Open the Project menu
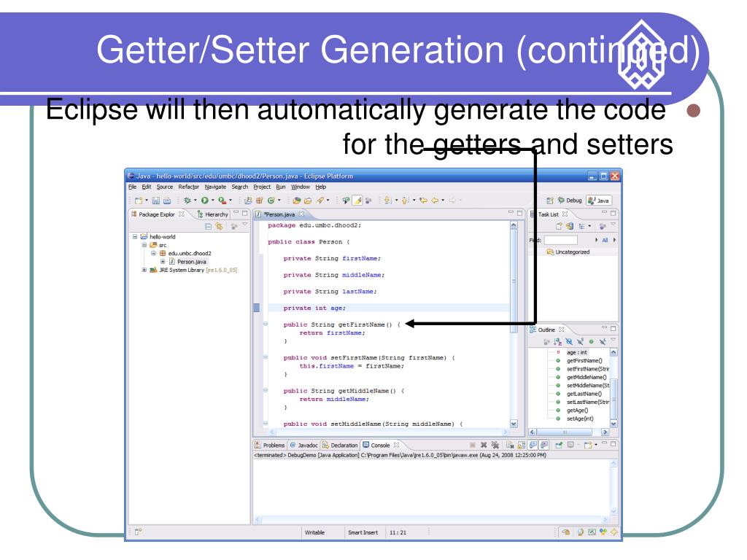This screenshot has width=747, height=560. pyautogui.click(x=262, y=187)
